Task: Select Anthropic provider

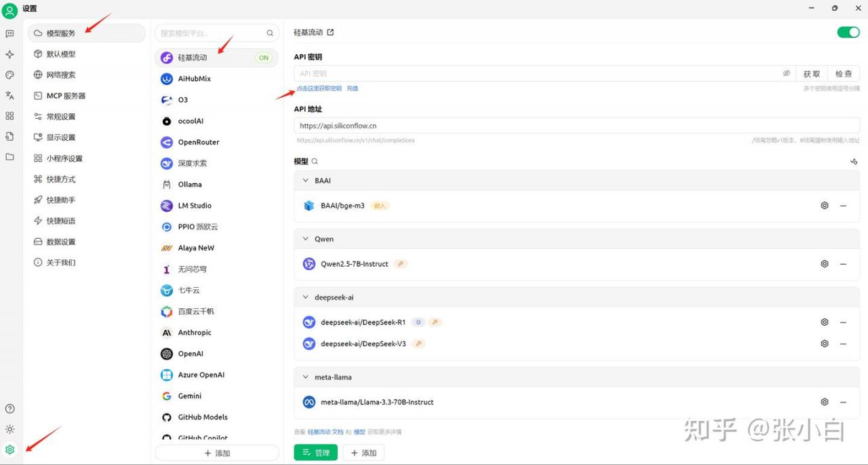Action: click(217, 333)
